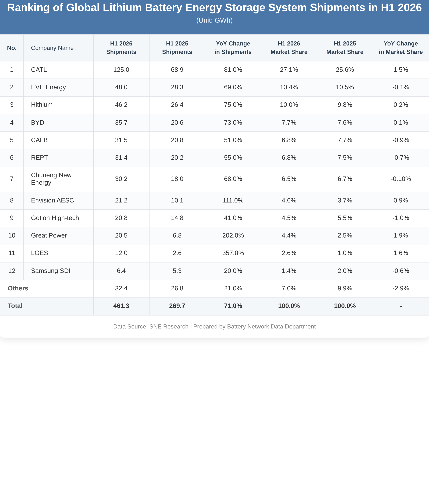The height and width of the screenshot is (504, 429).
Task: Click the Data Source footer text
Action: point(214,326)
